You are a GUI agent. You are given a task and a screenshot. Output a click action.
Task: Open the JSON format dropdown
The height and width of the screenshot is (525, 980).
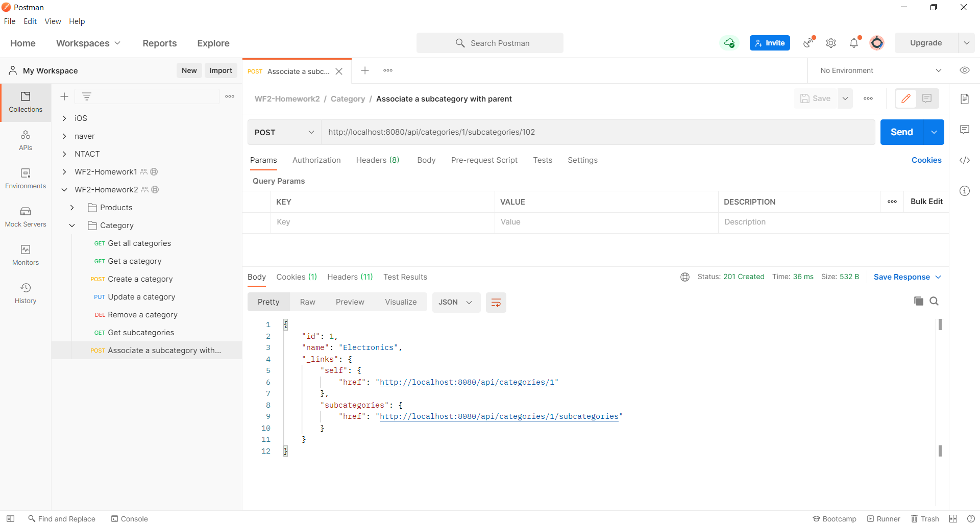pos(456,302)
